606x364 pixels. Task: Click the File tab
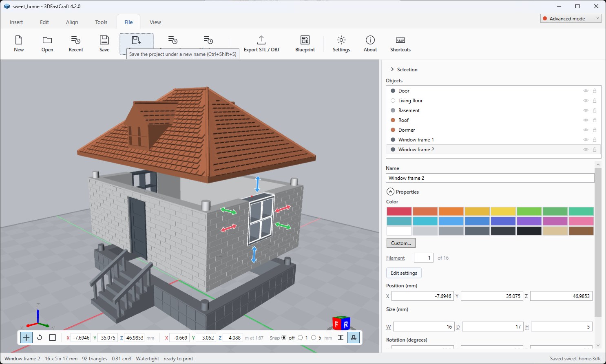tap(128, 22)
